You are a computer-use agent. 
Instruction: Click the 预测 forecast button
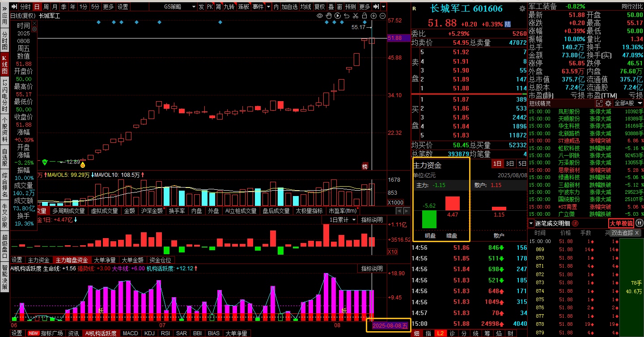pyautogui.click(x=351, y=7)
